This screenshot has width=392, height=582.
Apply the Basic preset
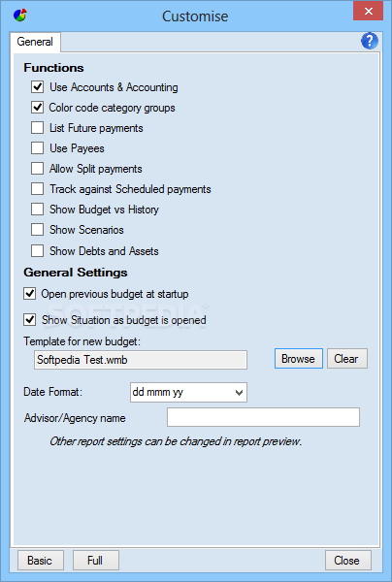coord(41,560)
